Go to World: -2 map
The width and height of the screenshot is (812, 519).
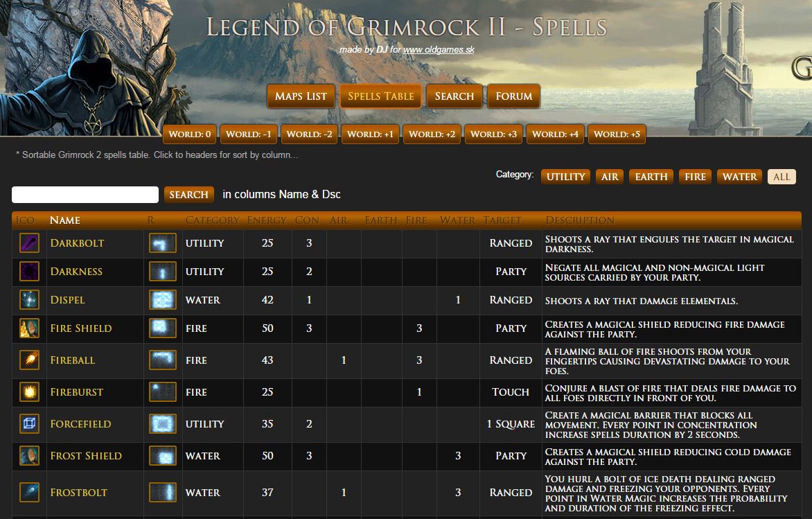point(309,134)
